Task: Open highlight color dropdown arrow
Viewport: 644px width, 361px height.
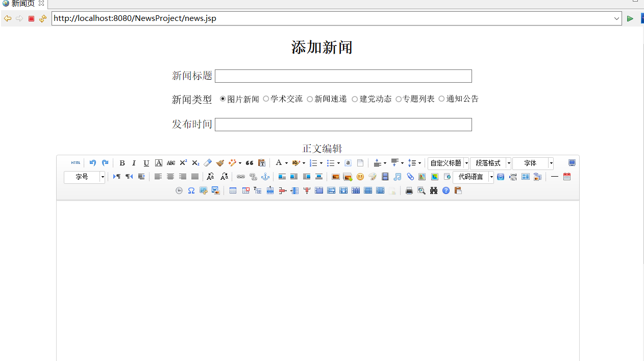Action: pyautogui.click(x=304, y=163)
